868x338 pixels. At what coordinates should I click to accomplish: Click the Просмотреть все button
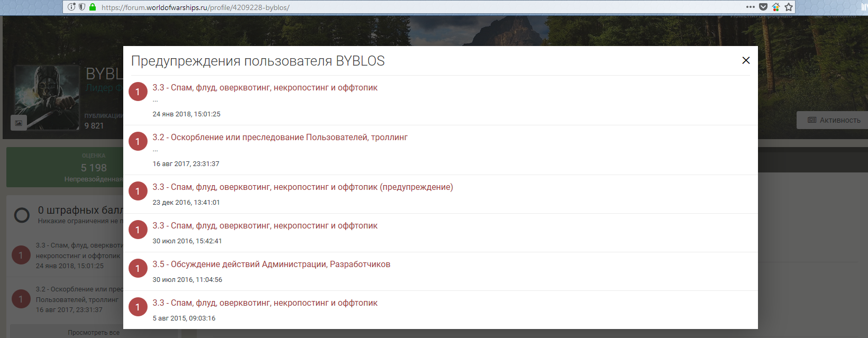pos(94,332)
